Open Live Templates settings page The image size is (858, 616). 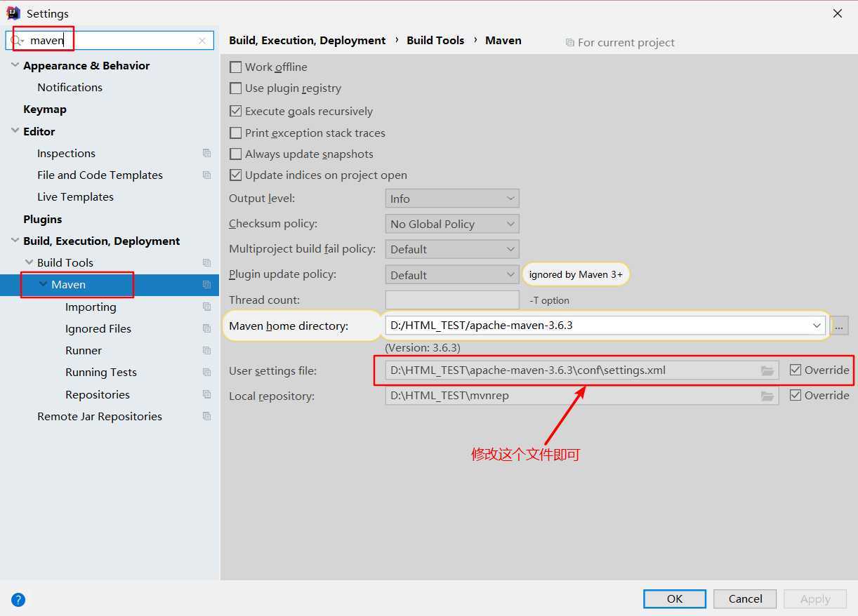pyautogui.click(x=75, y=196)
